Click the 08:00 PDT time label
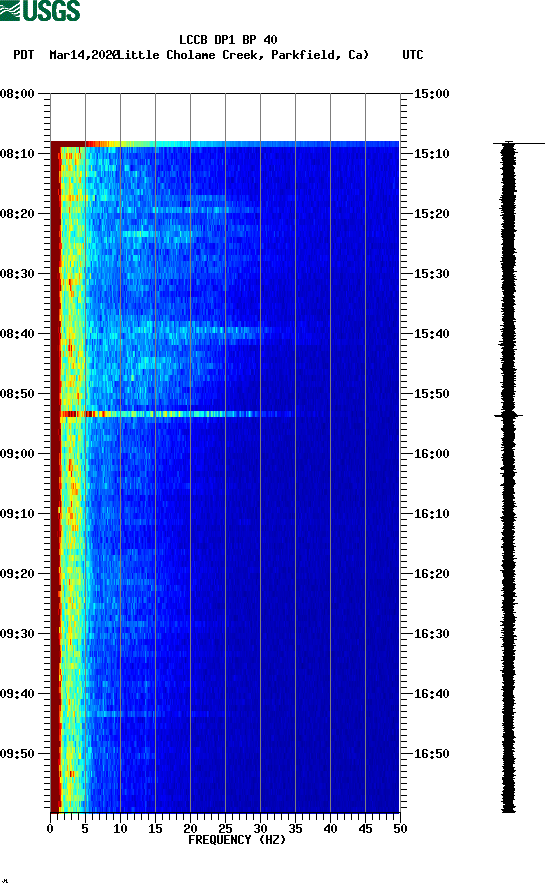 [x=17, y=94]
